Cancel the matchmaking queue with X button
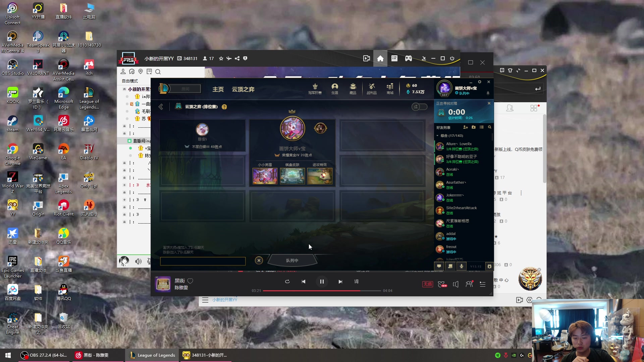 (259, 260)
